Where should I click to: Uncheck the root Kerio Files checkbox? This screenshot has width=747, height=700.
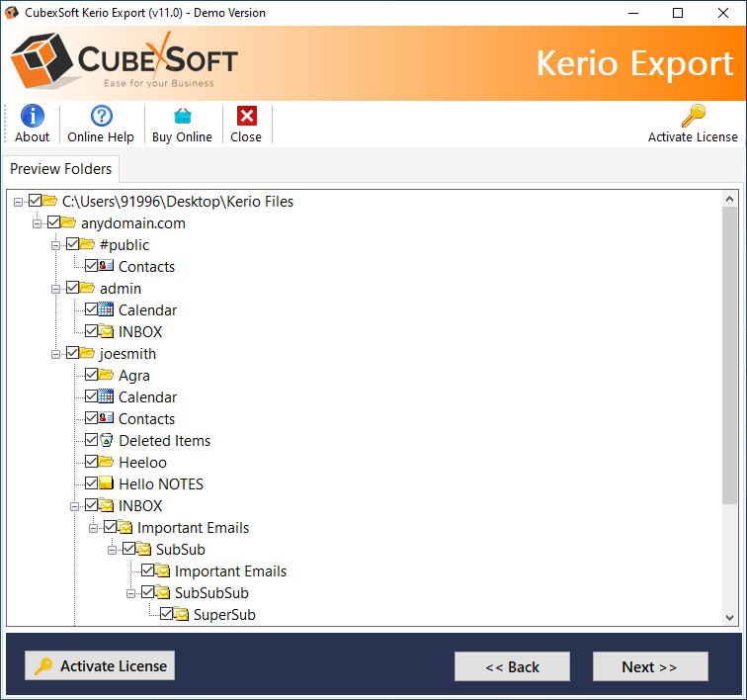click(x=35, y=201)
